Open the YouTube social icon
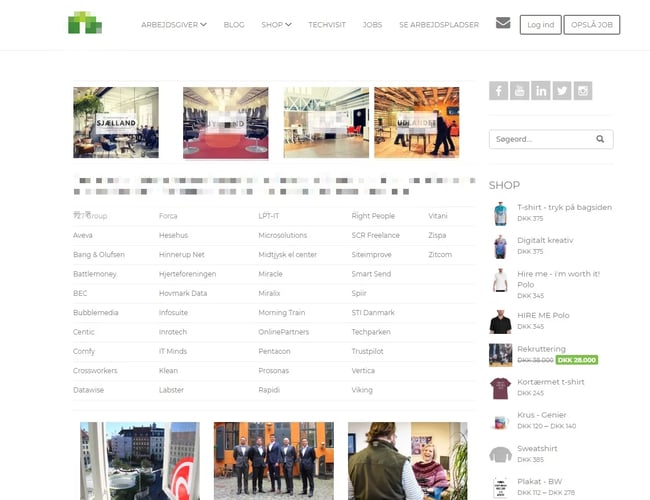 click(x=519, y=91)
